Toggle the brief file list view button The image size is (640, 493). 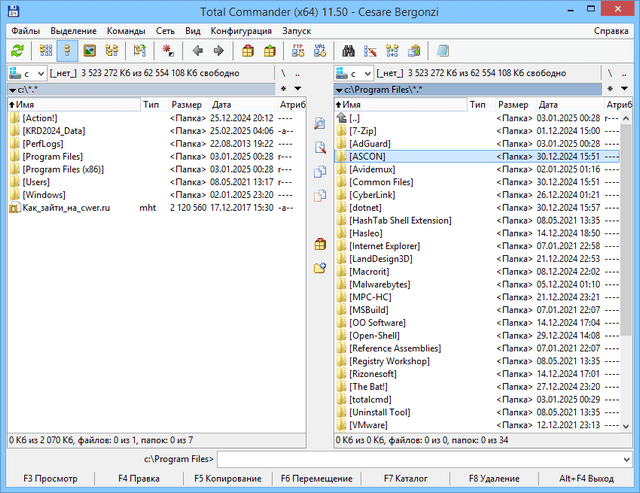45,50
